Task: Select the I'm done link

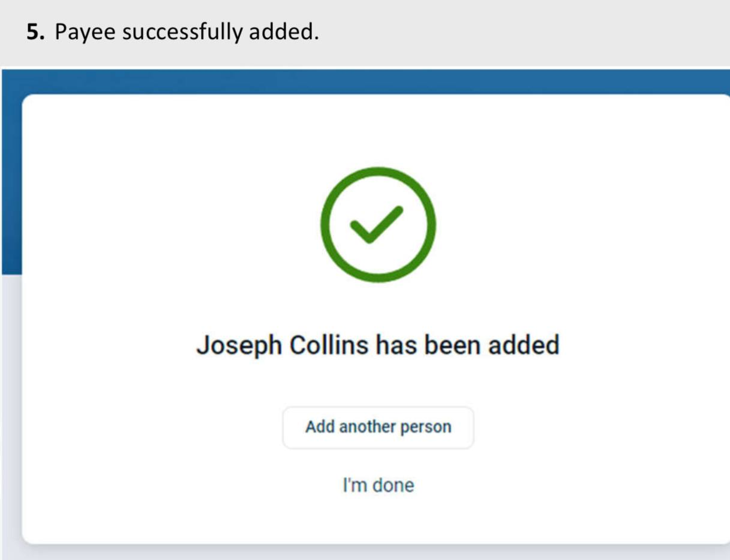Action: tap(378, 484)
